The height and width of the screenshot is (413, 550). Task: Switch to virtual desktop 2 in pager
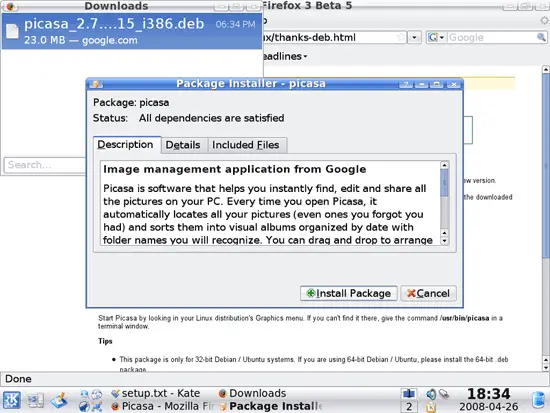[409, 407]
